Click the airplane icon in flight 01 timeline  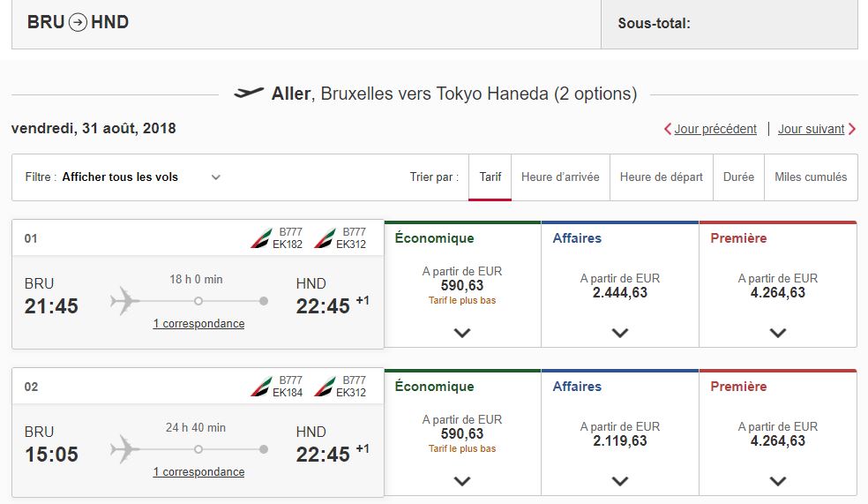tap(124, 301)
